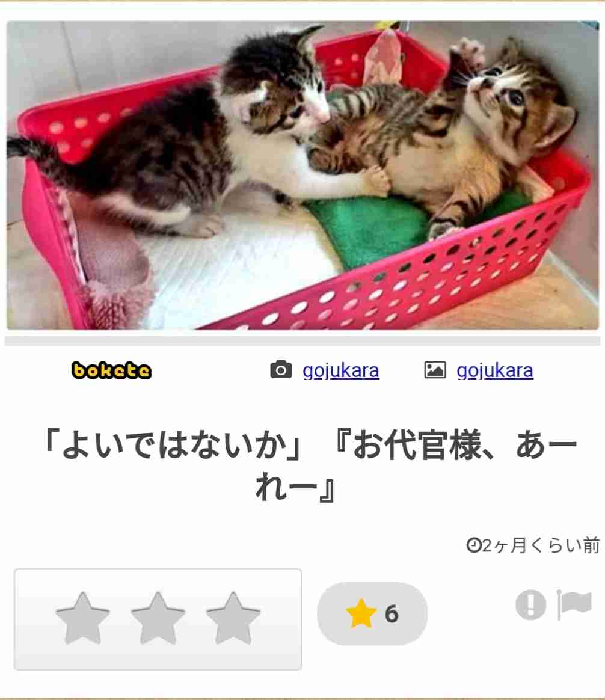Open the kitten photo in the red basket

tap(302, 175)
